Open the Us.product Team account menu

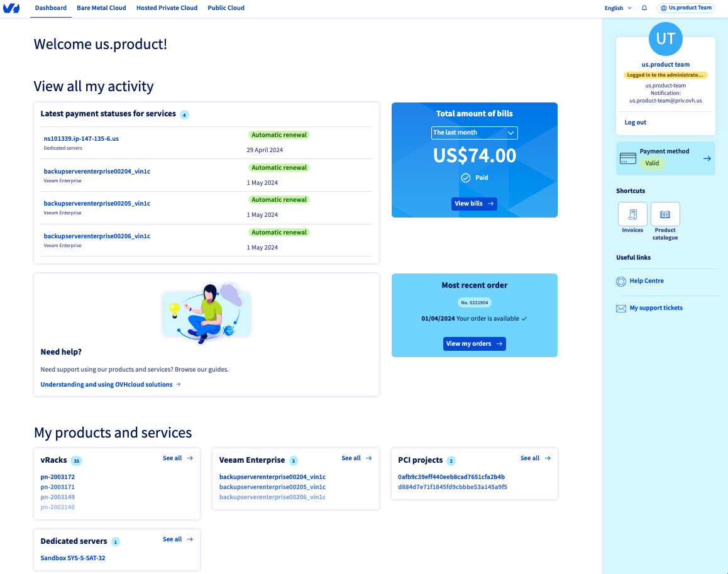click(686, 8)
